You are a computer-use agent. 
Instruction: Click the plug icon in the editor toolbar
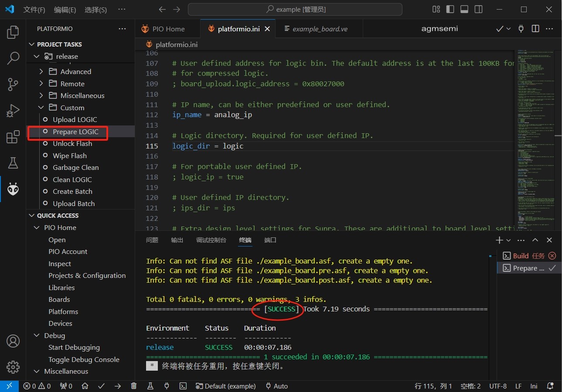521,29
